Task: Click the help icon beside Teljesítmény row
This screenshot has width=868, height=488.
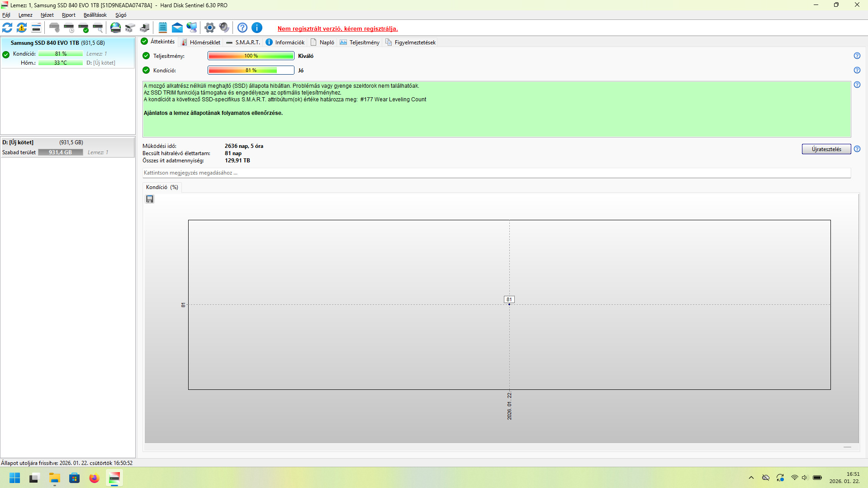Action: (857, 56)
